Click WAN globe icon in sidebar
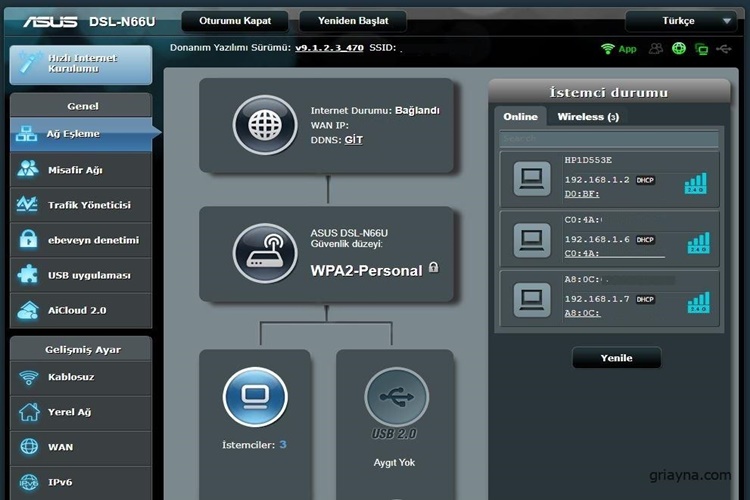750x500 pixels. (x=29, y=446)
